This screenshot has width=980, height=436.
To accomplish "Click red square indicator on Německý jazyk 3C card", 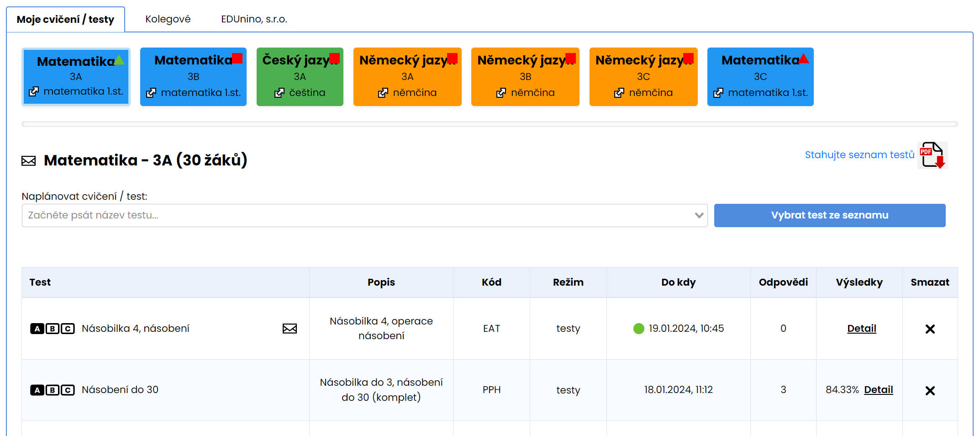I will [689, 58].
